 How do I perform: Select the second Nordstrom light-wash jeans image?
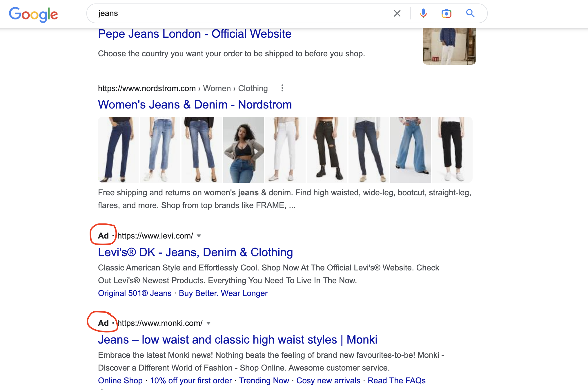click(x=160, y=150)
